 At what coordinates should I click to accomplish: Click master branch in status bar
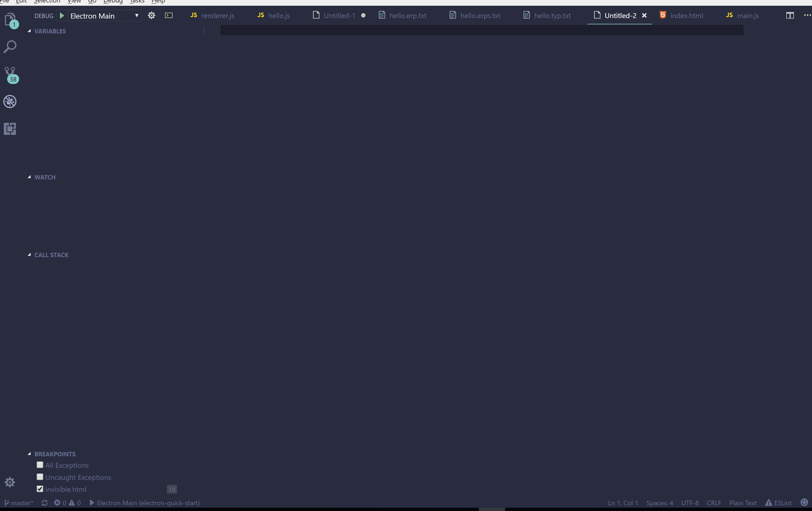[19, 503]
